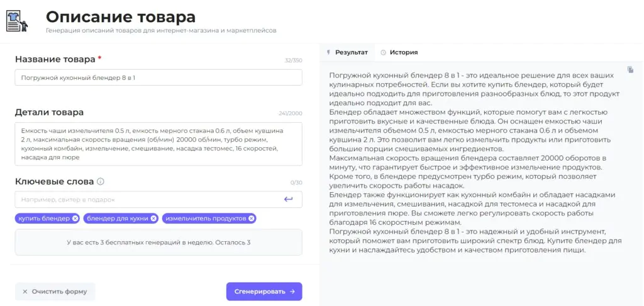
Task: Click the generated description text in results
Action: pyautogui.click(x=475, y=162)
